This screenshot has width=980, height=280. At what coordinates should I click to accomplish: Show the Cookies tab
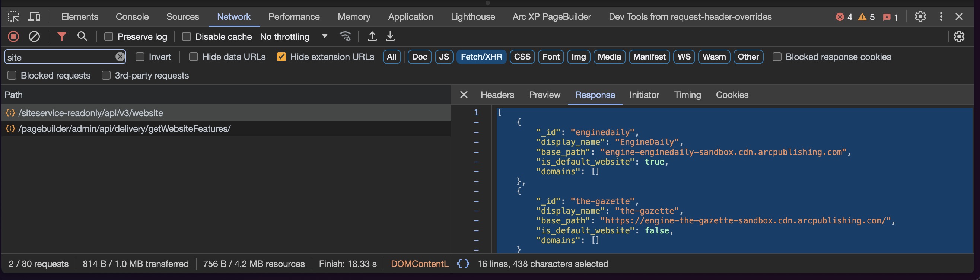click(732, 95)
